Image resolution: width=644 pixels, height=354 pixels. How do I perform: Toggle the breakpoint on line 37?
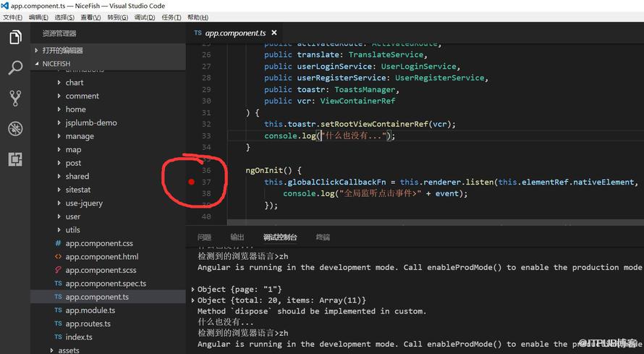point(192,182)
